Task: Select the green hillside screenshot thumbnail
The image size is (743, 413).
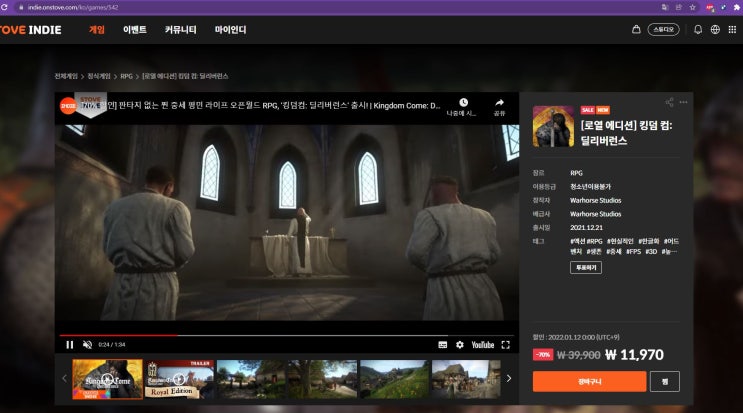Action: [395, 379]
